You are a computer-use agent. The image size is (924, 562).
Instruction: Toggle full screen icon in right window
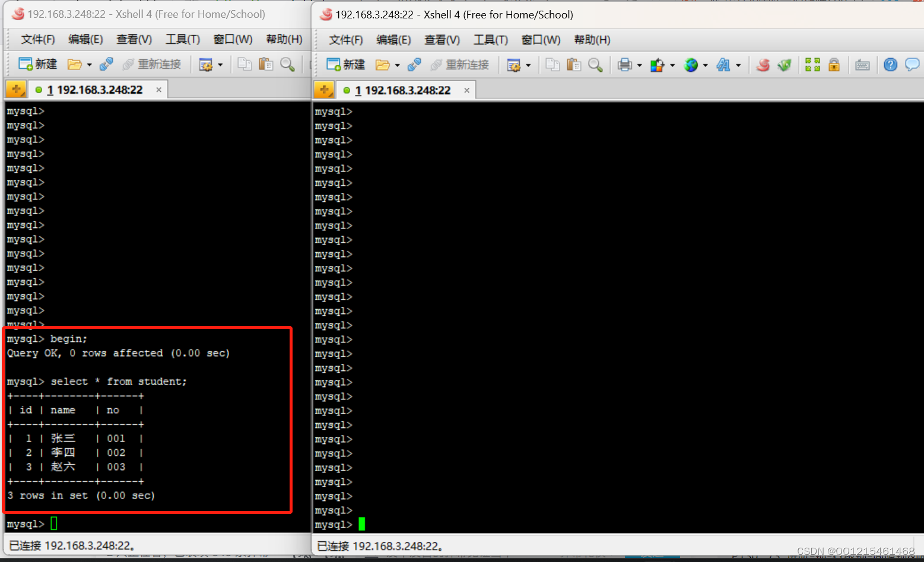[x=812, y=65]
